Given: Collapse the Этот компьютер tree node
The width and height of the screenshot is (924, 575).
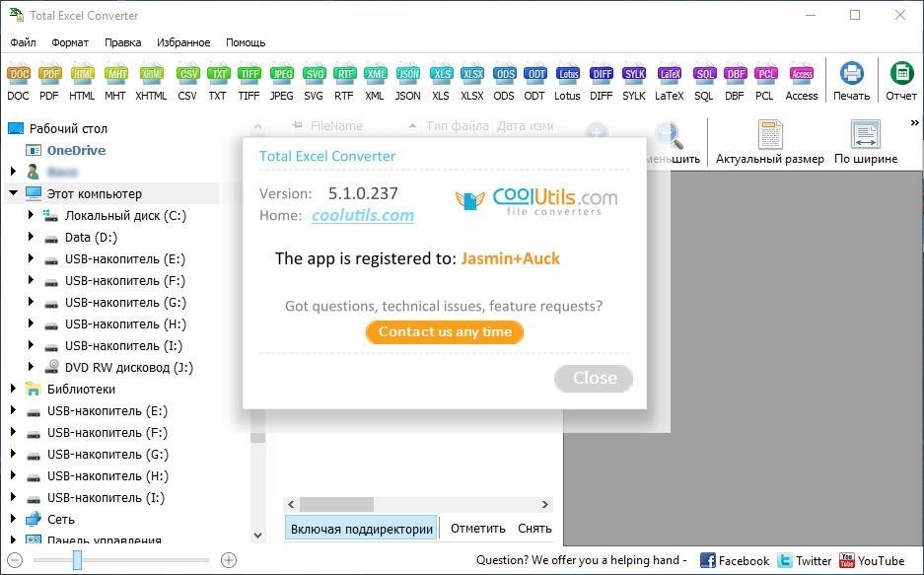Looking at the screenshot, I should (13, 193).
